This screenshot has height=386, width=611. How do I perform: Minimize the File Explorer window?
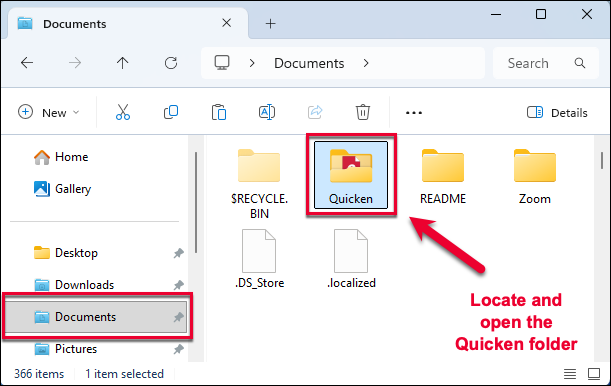pos(496,14)
